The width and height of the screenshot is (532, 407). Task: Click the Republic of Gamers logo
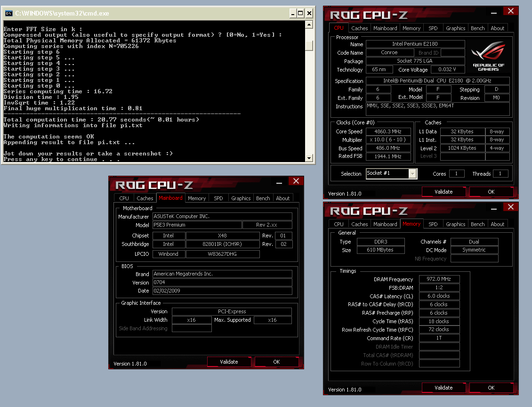(488, 57)
